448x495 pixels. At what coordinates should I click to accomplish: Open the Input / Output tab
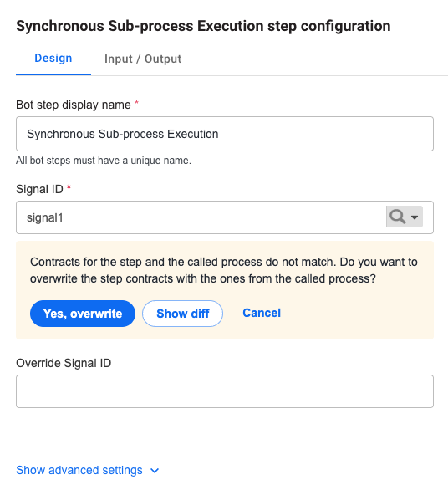(143, 59)
